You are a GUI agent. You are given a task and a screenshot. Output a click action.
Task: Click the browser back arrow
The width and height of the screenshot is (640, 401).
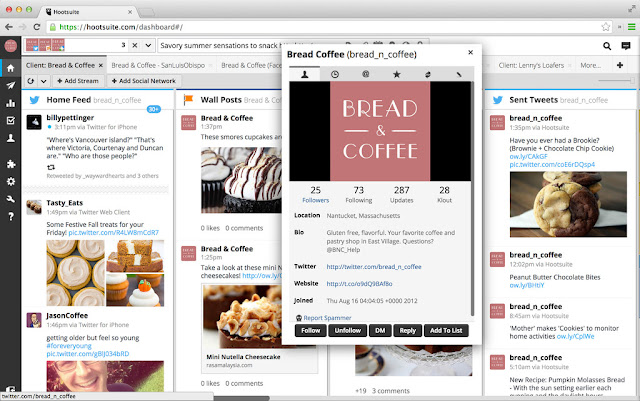click(9, 27)
